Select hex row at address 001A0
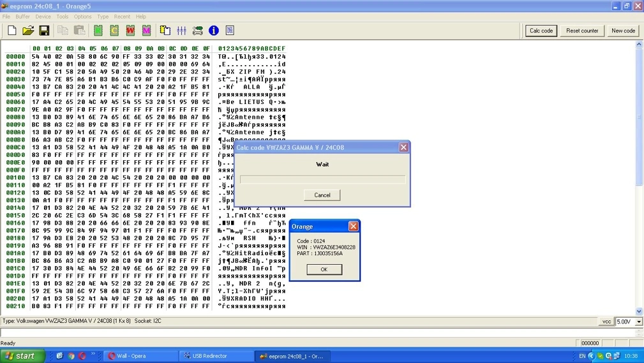The image size is (644, 363). 146,253
